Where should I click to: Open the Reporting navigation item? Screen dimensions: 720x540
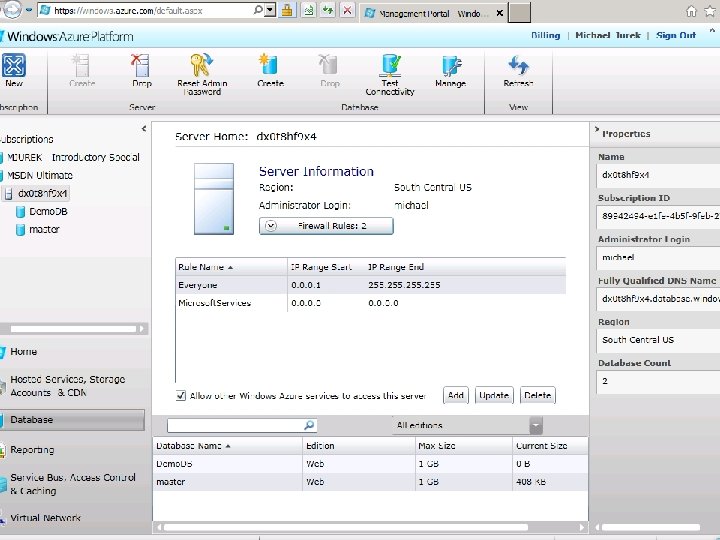(x=32, y=450)
